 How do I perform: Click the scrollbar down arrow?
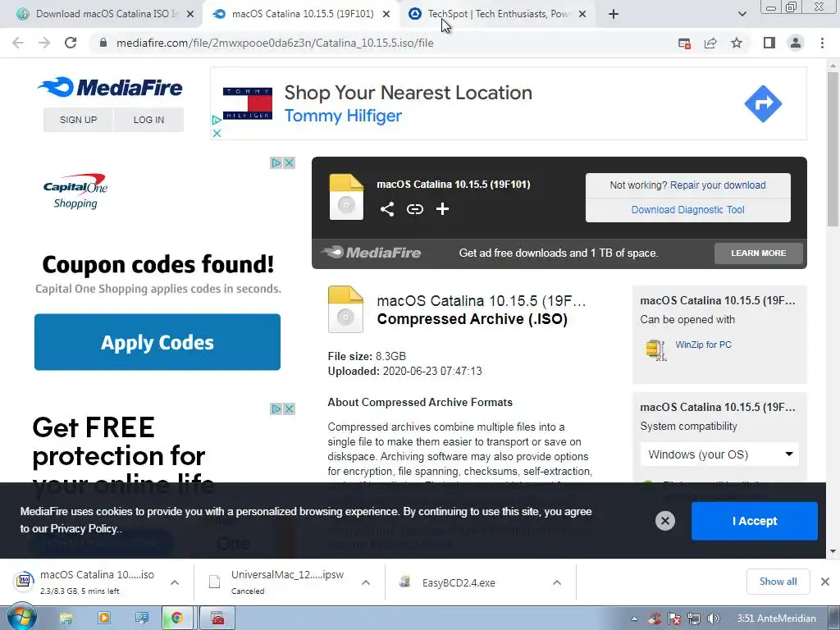(833, 550)
